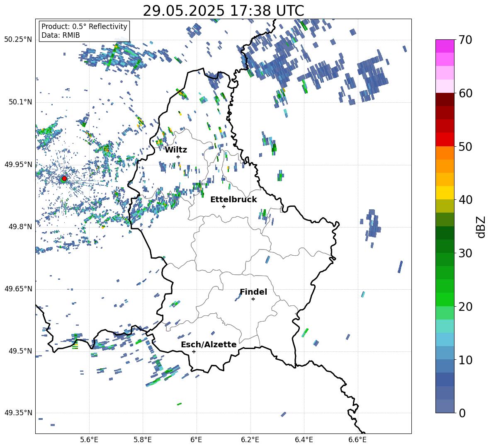Click the bright red colorbar swatch near 50 dBZ
The width and height of the screenshot is (491, 448).
tap(445, 140)
